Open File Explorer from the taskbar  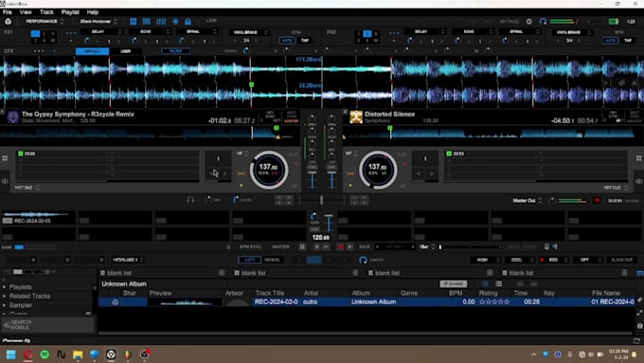78,354
